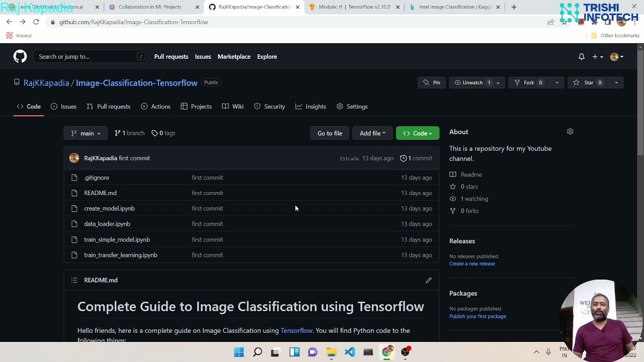This screenshot has width=644, height=362.
Task: Switch to the Settings tab
Action: click(x=352, y=107)
